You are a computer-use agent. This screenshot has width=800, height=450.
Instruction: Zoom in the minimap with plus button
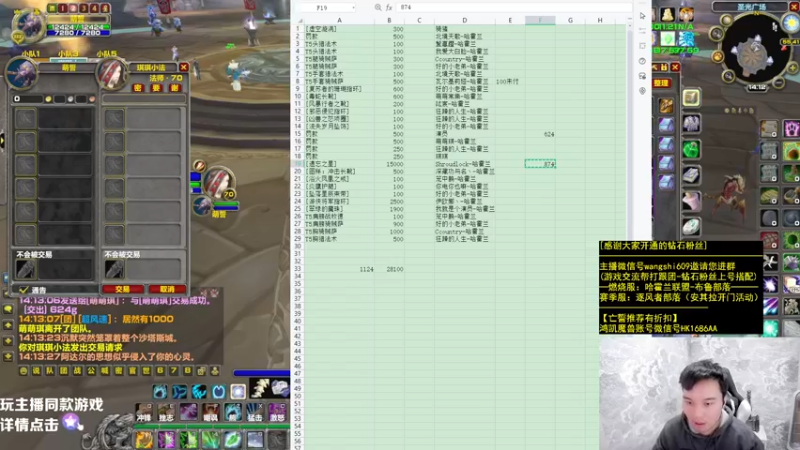(792, 67)
